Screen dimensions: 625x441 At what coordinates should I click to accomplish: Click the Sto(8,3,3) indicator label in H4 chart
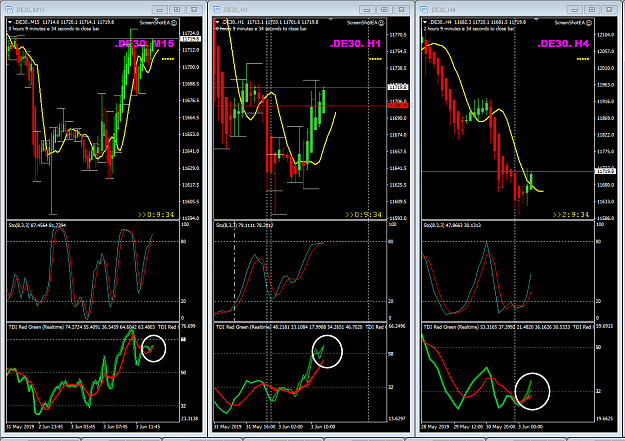click(452, 225)
